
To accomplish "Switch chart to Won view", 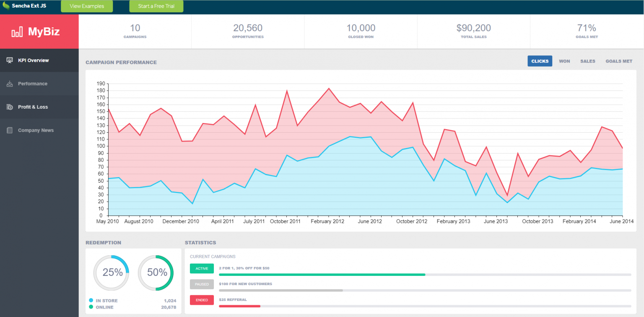I will click(x=564, y=61).
